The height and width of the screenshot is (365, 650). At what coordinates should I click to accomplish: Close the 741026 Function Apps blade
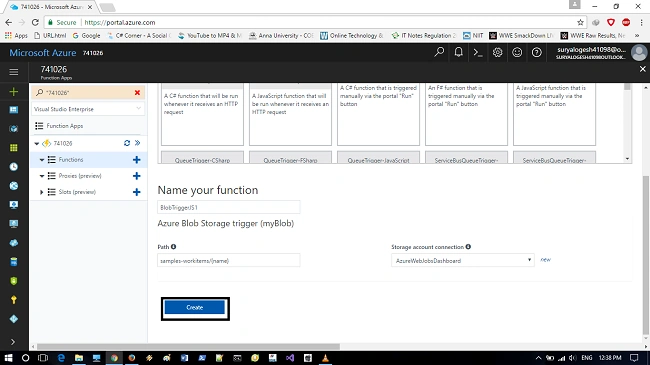point(643,69)
